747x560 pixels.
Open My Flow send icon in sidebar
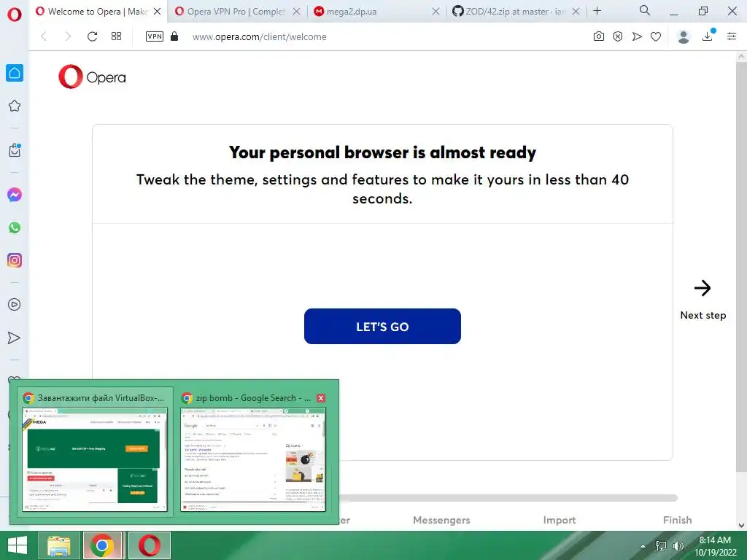point(15,338)
